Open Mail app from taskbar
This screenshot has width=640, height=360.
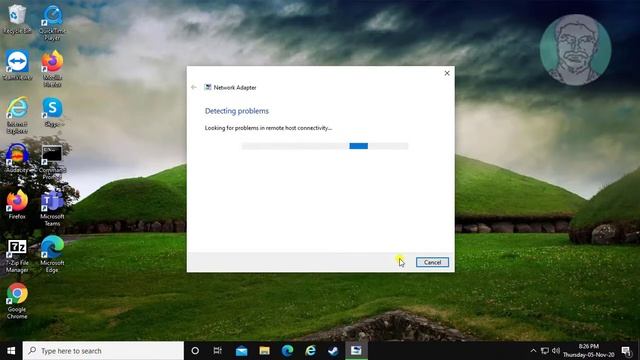(x=241, y=351)
